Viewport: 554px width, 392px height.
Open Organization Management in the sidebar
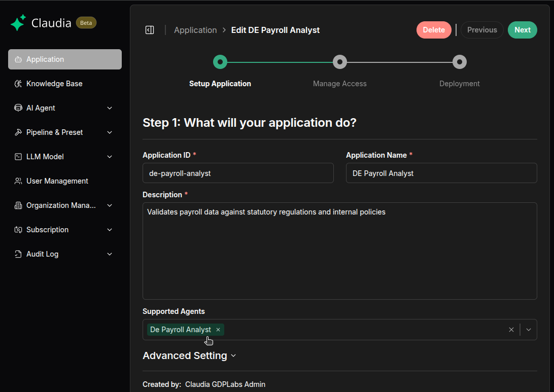click(61, 205)
